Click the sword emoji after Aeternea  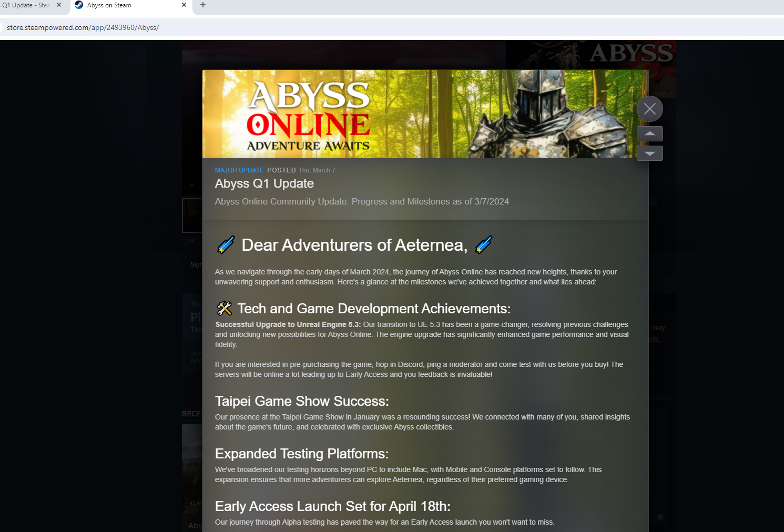[483, 245]
